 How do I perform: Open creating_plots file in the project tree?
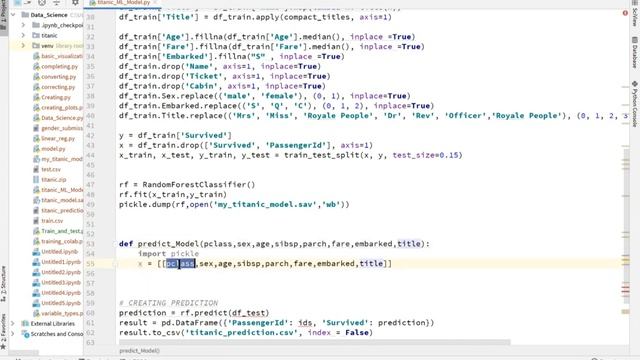coord(58,107)
